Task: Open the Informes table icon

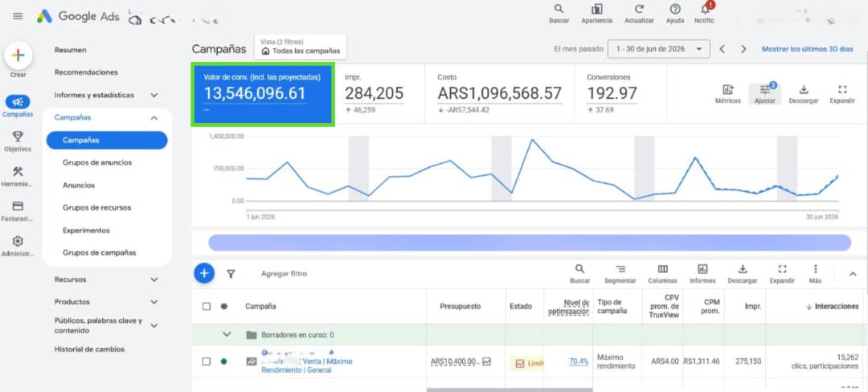Action: 702,269
